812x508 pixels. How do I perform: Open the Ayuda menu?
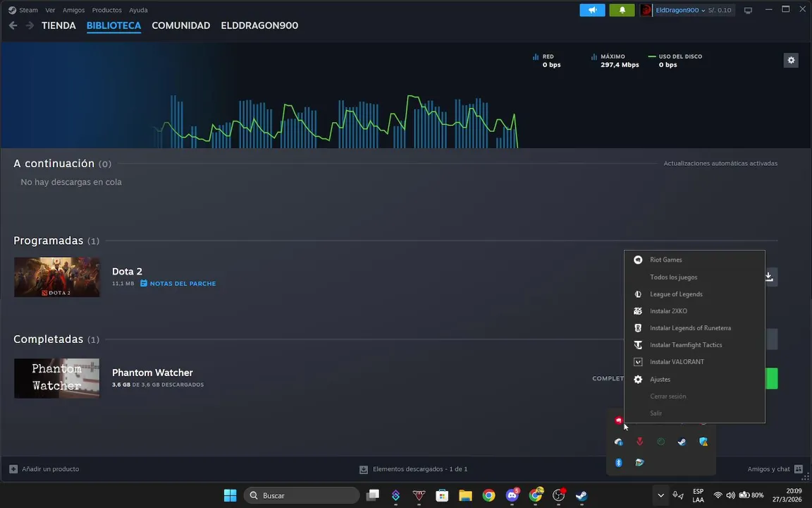pos(138,10)
